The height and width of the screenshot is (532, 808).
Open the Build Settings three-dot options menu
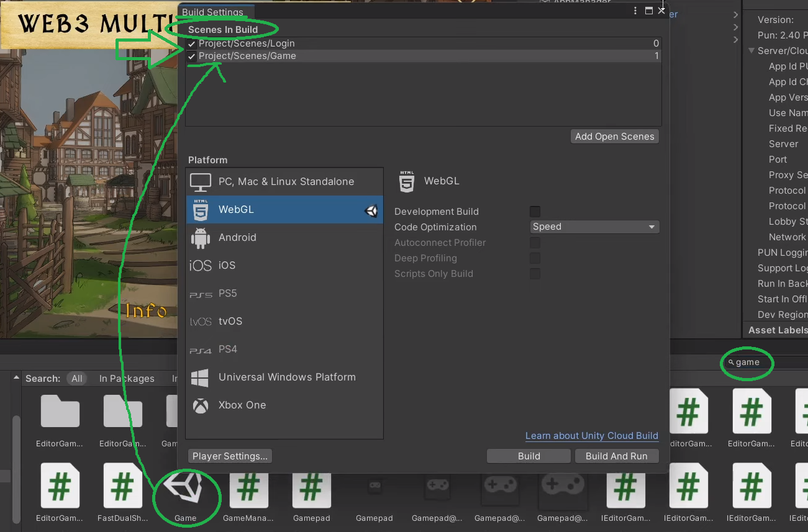635,11
